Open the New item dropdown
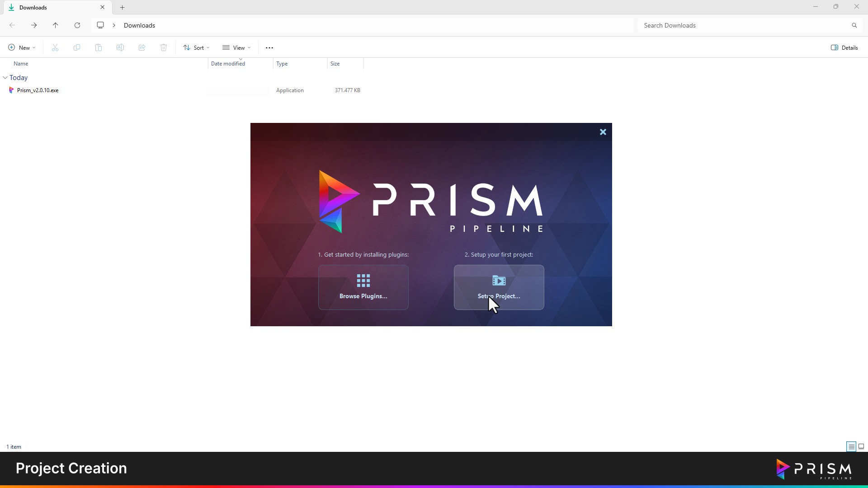Viewport: 868px width, 488px height. (x=22, y=47)
